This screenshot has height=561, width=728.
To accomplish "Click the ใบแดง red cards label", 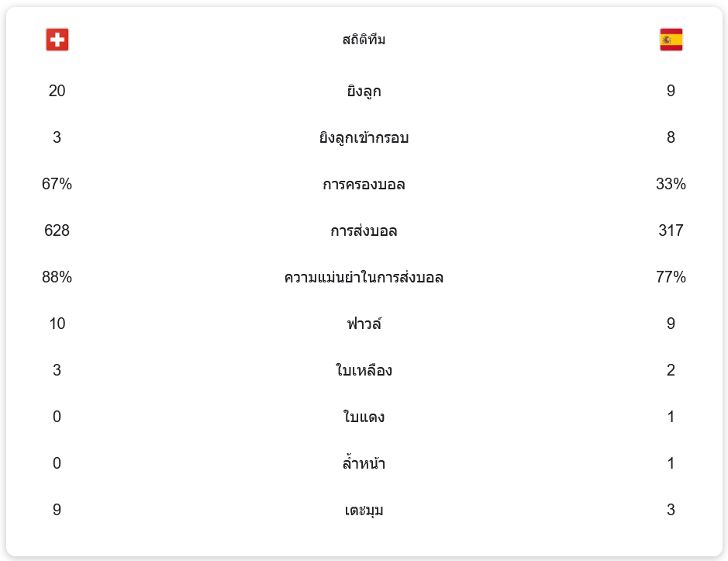I will (x=364, y=417).
